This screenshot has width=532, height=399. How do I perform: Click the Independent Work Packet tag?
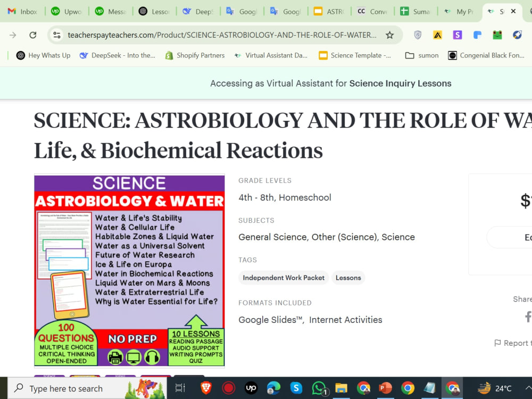(284, 278)
